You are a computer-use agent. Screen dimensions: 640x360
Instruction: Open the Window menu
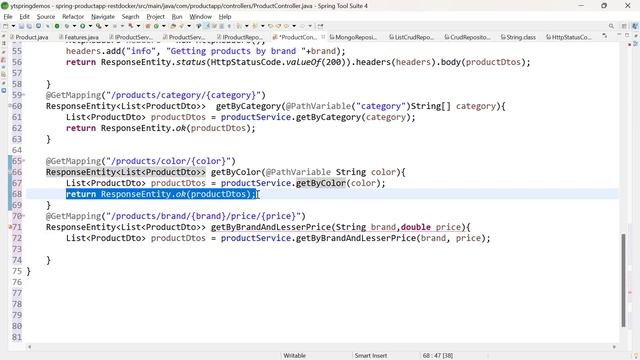[200, 17]
